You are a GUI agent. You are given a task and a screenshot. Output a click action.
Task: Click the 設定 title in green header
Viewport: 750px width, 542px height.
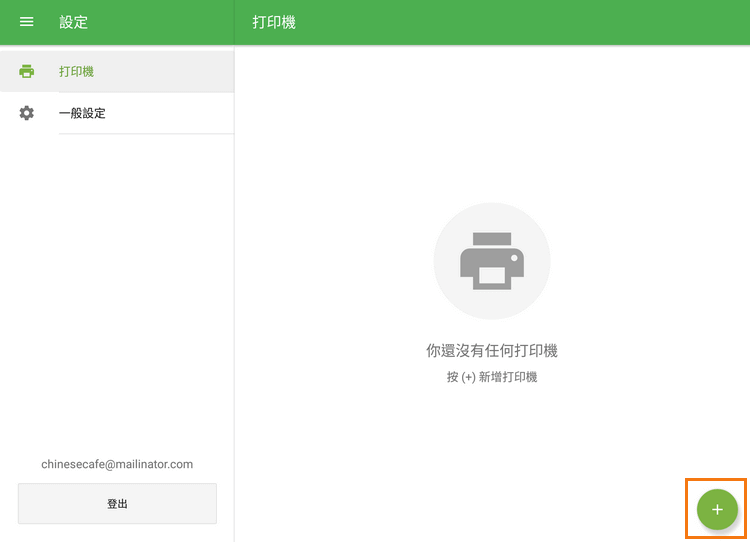tap(73, 22)
